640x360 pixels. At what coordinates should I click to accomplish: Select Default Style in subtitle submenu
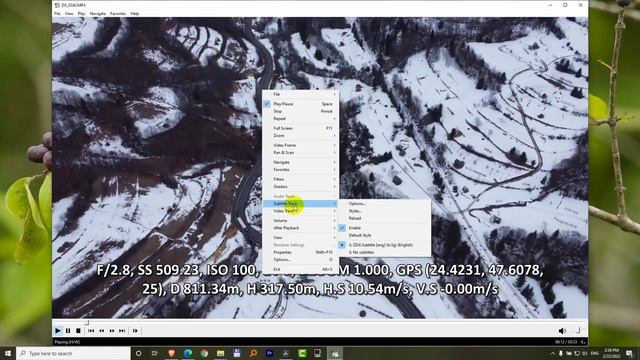pyautogui.click(x=384, y=235)
